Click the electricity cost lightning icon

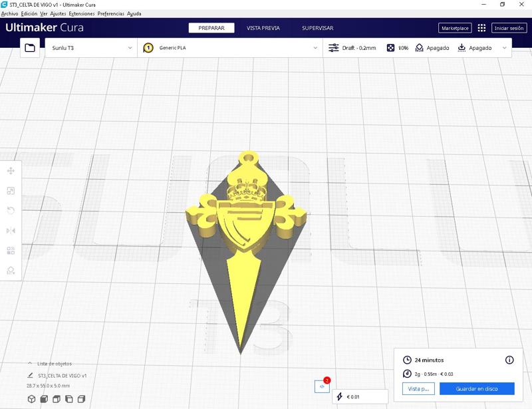(339, 396)
